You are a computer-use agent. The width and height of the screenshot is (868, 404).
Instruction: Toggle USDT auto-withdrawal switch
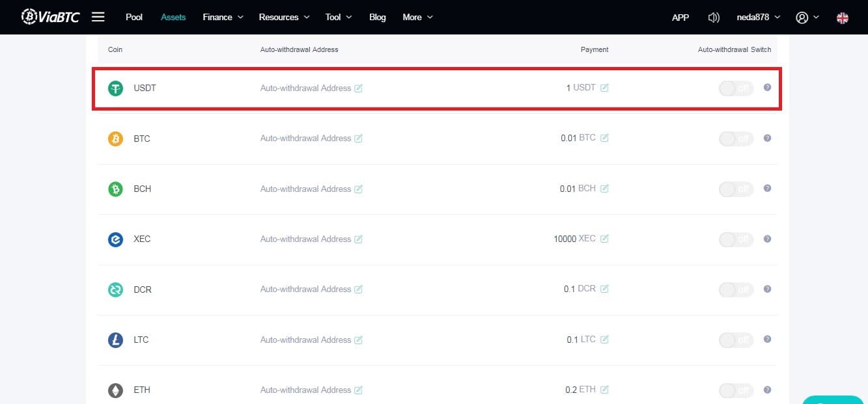pyautogui.click(x=736, y=88)
